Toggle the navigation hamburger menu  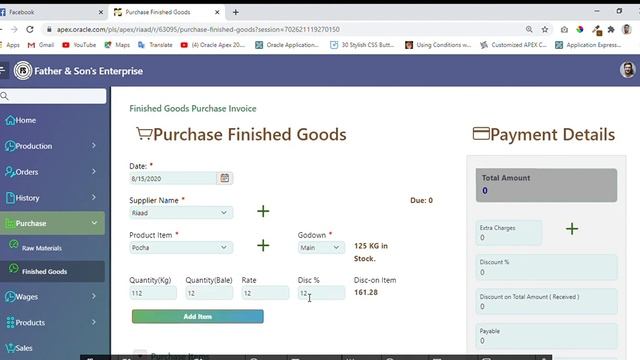(2, 70)
